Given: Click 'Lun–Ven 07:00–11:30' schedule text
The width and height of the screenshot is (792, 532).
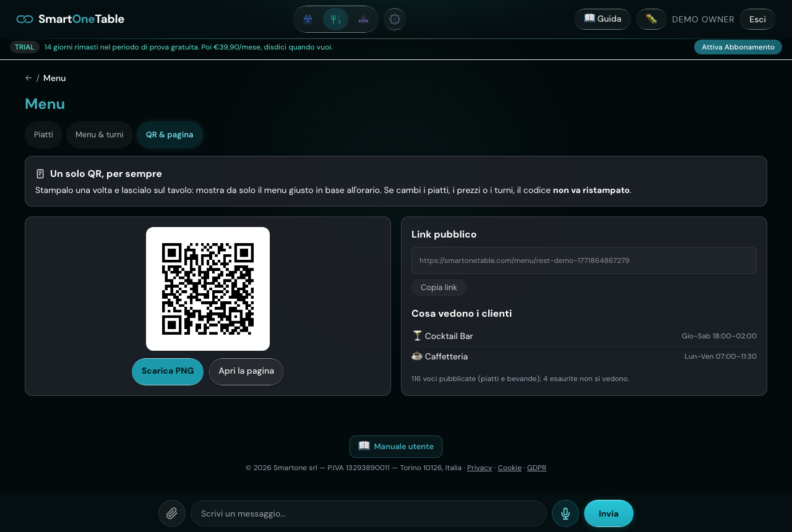Looking at the screenshot, I should pyautogui.click(x=720, y=356).
